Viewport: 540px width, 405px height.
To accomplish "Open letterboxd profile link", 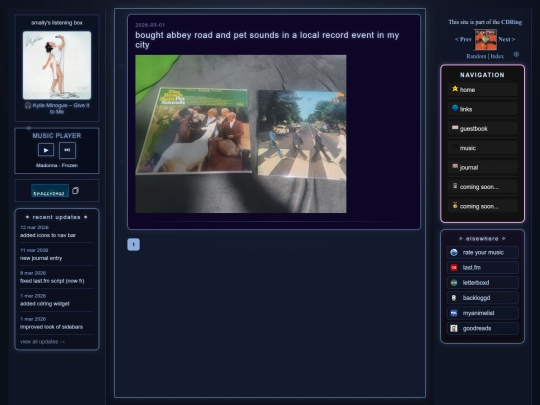I will point(482,283).
